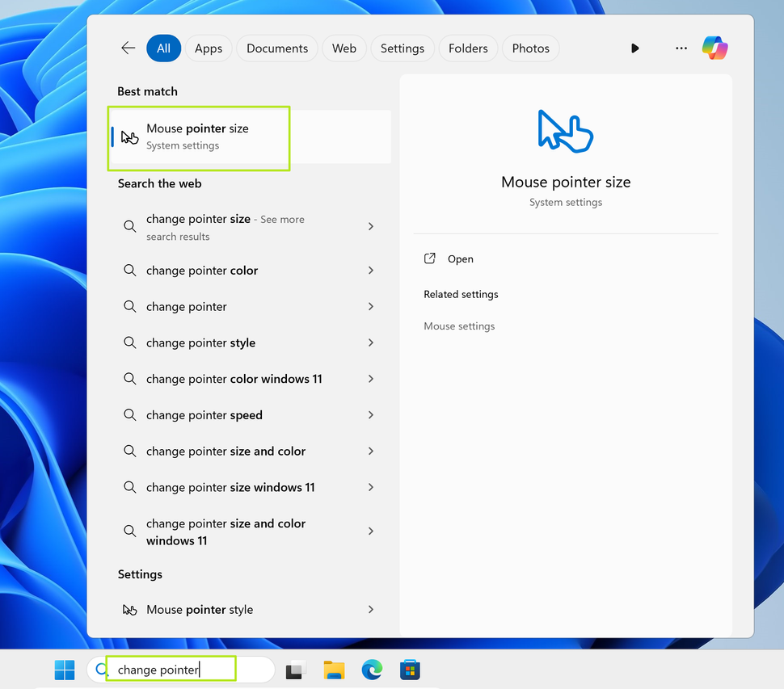Select the Documents search filter

[276, 48]
